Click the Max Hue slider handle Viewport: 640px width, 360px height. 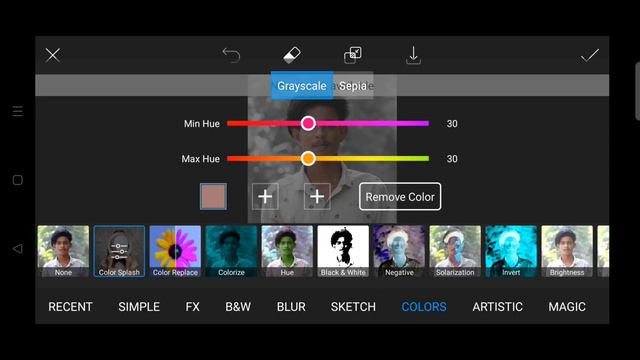tap(308, 158)
